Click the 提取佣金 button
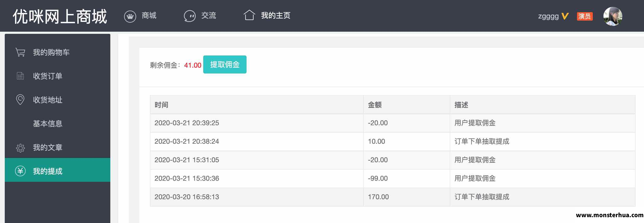The image size is (644, 223). click(225, 64)
